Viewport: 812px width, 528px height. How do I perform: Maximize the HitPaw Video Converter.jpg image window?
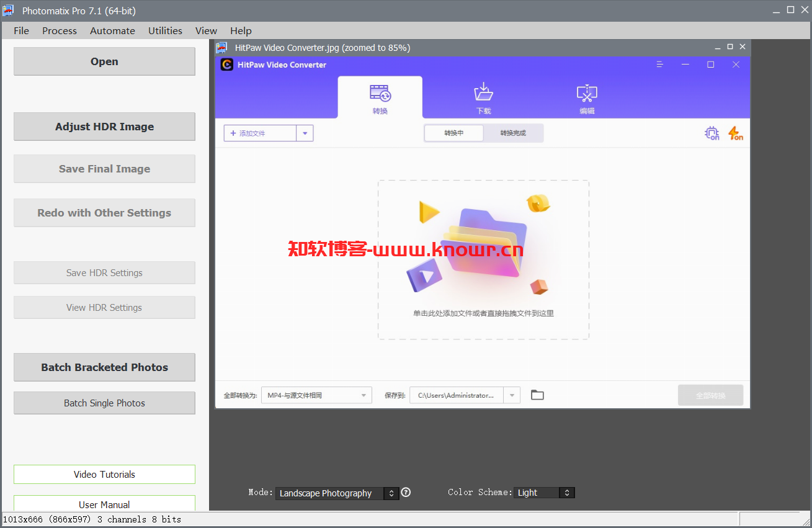[730, 47]
